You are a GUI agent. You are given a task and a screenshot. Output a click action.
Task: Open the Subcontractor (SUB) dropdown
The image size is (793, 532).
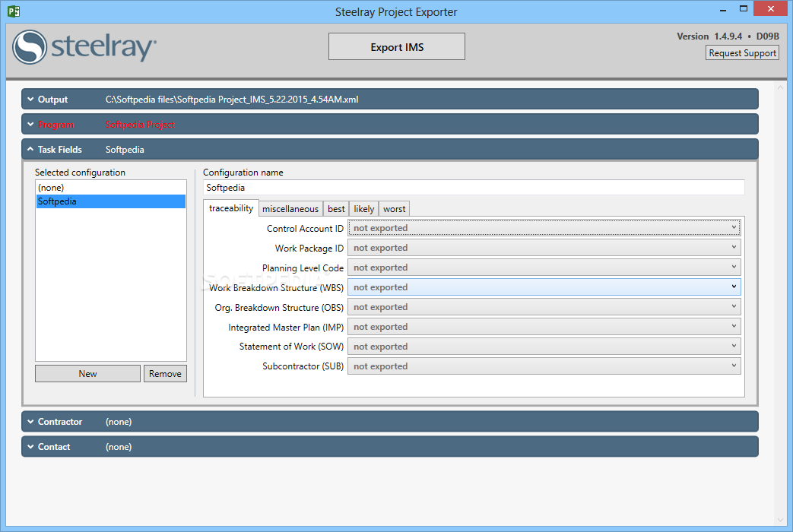pos(544,366)
